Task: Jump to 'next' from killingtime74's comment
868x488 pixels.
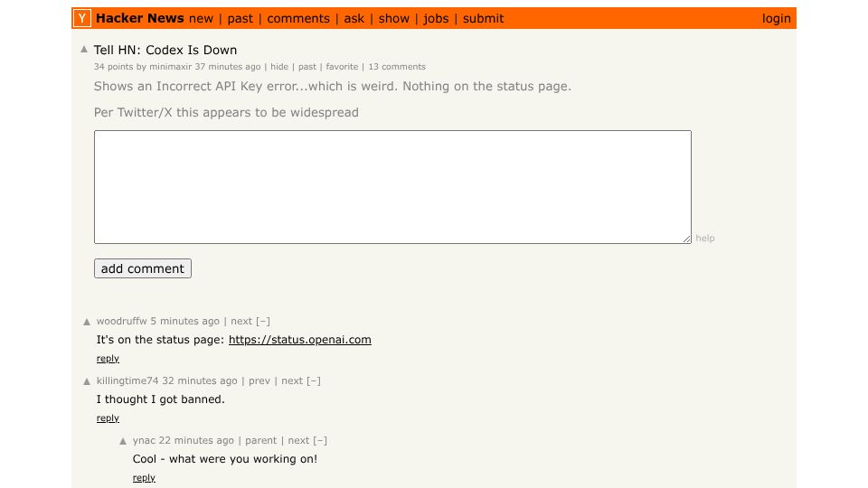Action: (292, 380)
